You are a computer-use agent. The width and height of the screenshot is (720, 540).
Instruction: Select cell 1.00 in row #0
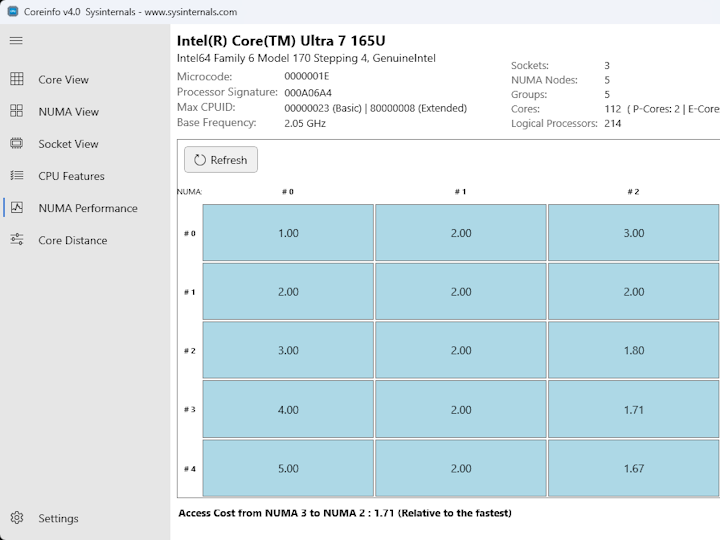click(x=288, y=233)
